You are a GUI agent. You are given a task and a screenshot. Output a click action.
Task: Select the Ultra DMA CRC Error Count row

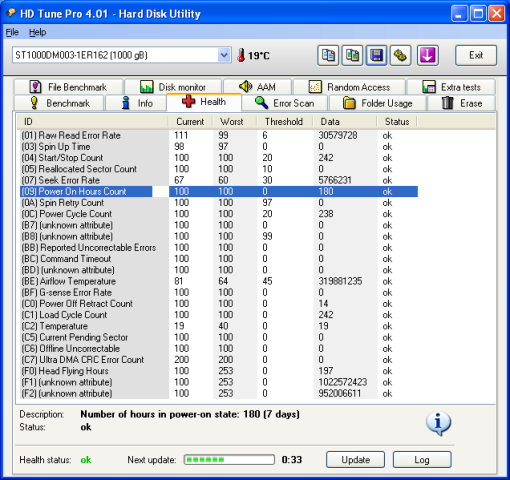(219, 360)
